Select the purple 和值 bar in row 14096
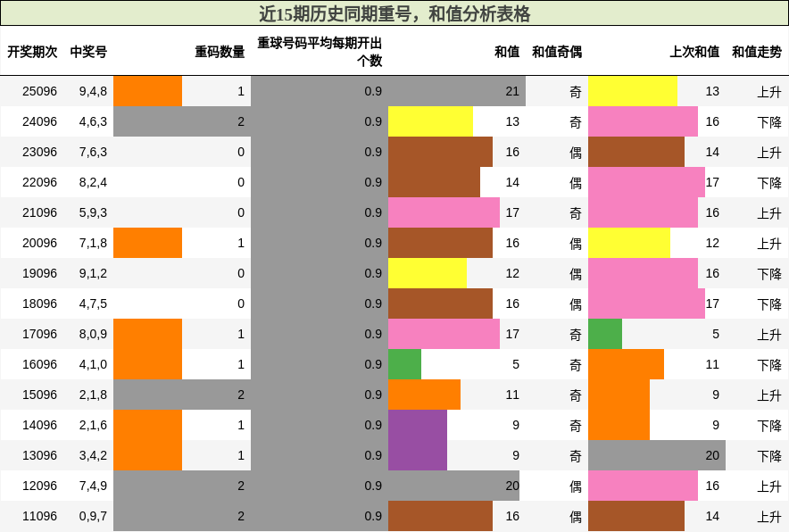Screen dimensions: 789x532 (x=415, y=425)
